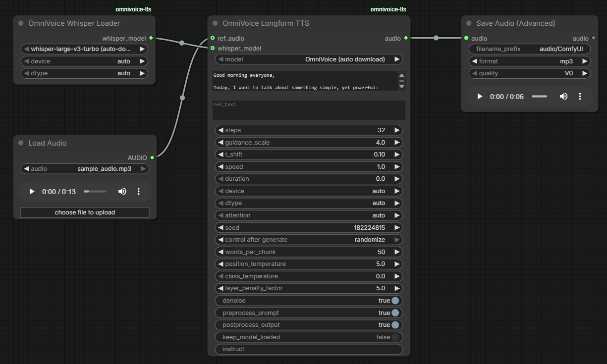Click the class_temperature value field
607x364 pixels.
[309, 276]
